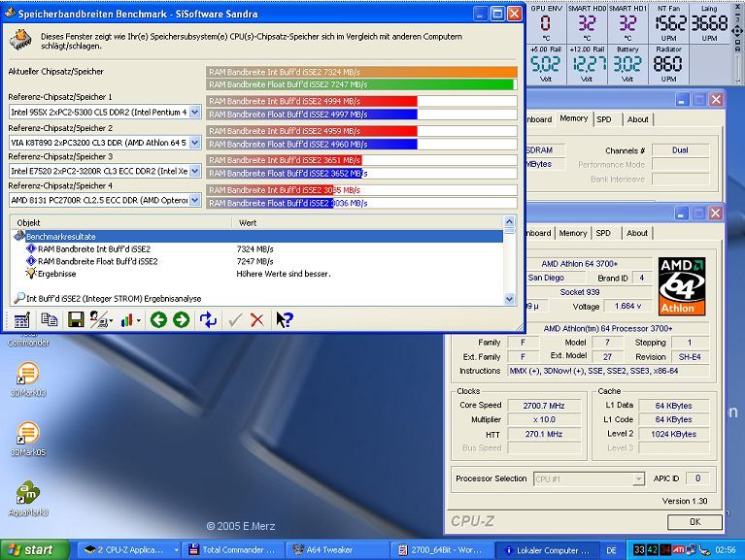Screen dimensions: 745x560
Task: Click tray temperature indicator showing 33
Action: coord(639,550)
